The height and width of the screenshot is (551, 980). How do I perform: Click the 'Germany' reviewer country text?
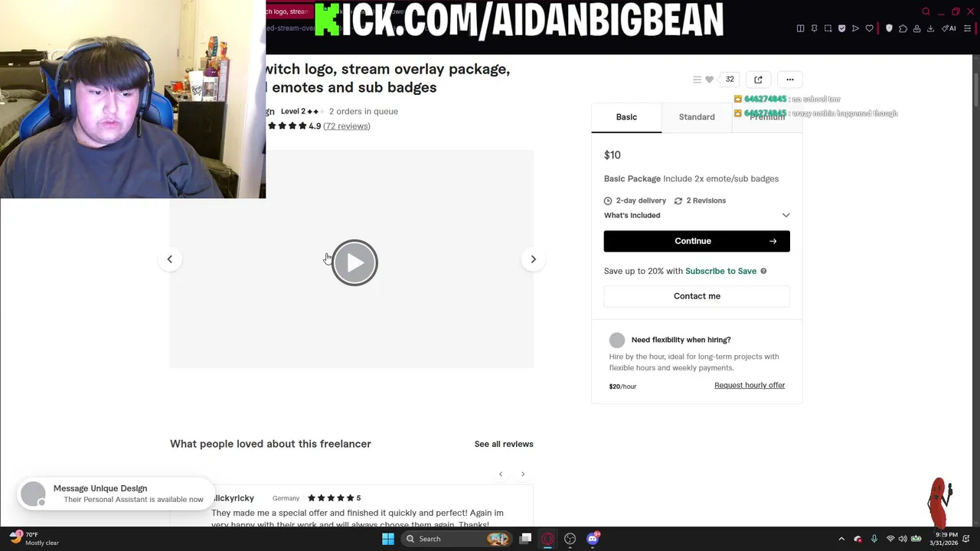[286, 498]
